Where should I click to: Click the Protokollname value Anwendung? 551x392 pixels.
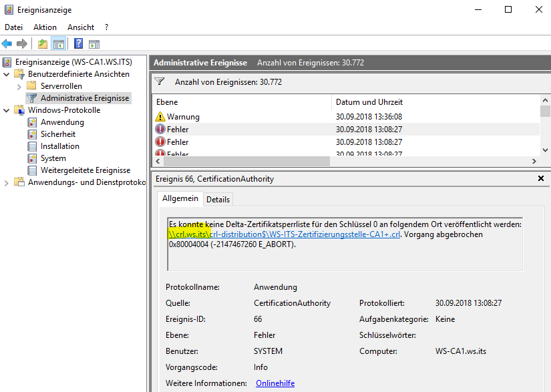[x=275, y=287]
